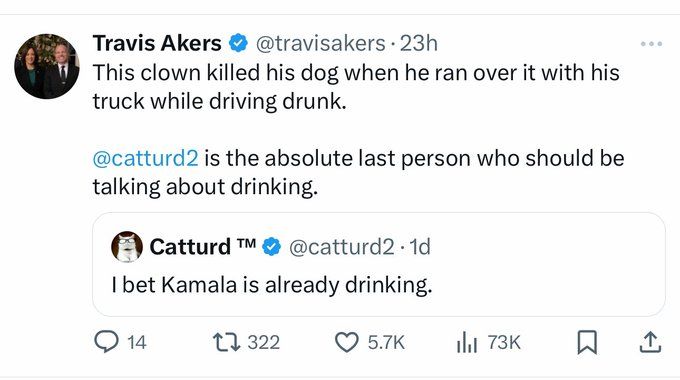Click the share upload arrow icon
680x380 pixels.
coord(651,342)
